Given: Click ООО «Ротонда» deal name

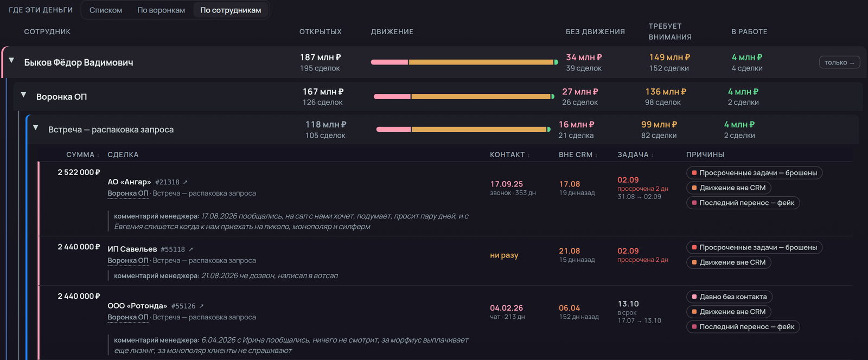Looking at the screenshot, I should coord(137,306).
